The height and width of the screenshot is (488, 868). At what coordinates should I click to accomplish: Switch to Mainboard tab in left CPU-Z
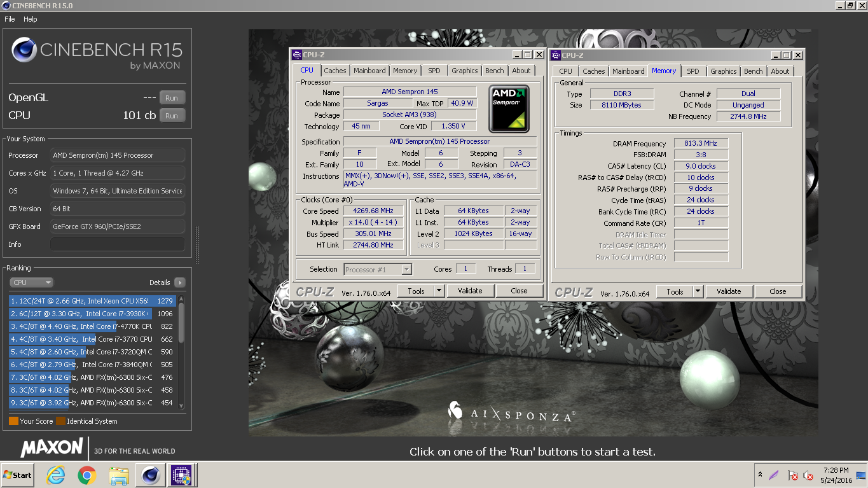(x=369, y=71)
